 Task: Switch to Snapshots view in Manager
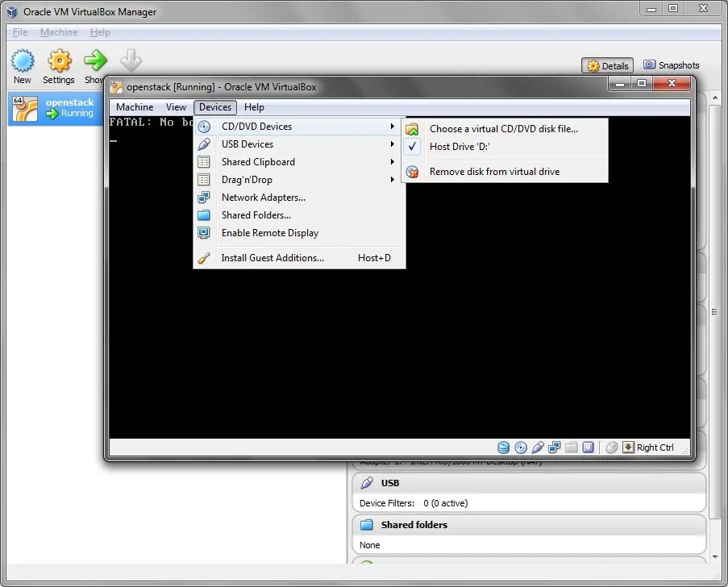click(x=672, y=65)
